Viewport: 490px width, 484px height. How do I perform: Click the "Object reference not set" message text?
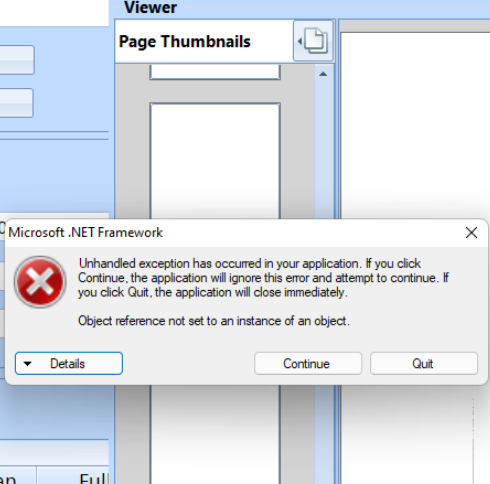[214, 321]
